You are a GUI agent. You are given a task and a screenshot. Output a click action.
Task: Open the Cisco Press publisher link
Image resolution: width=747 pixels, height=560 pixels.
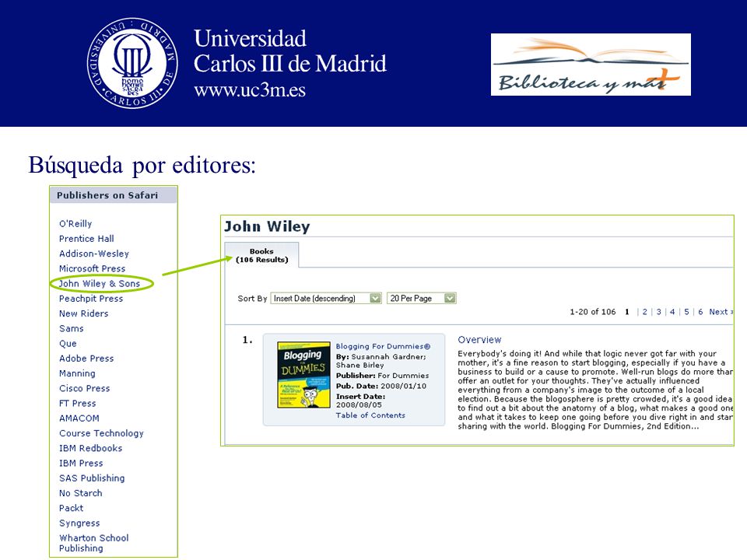click(84, 389)
